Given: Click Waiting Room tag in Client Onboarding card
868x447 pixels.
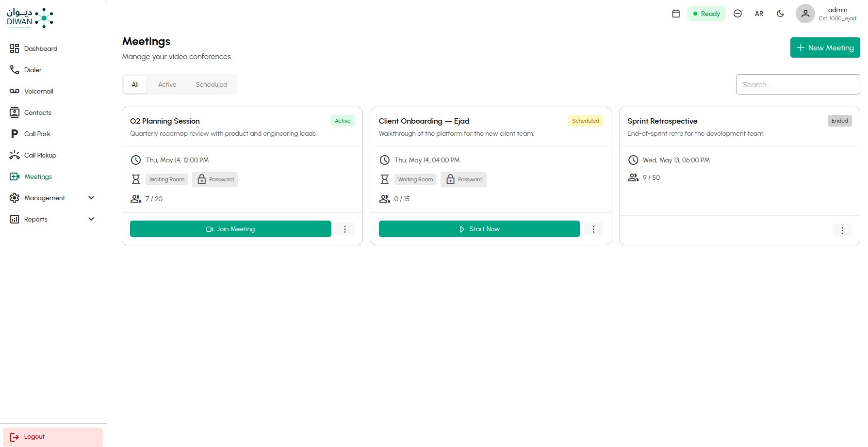Looking at the screenshot, I should tap(415, 179).
